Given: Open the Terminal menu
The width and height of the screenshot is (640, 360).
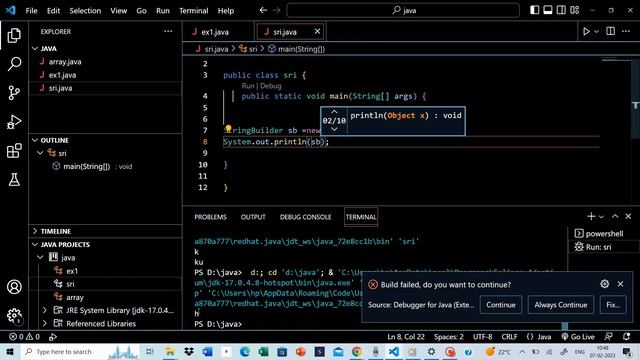Looking at the screenshot, I should click(193, 11).
